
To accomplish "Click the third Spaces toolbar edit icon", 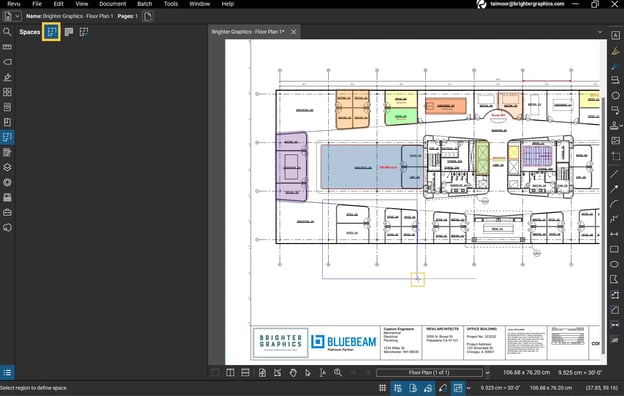I will [x=84, y=32].
